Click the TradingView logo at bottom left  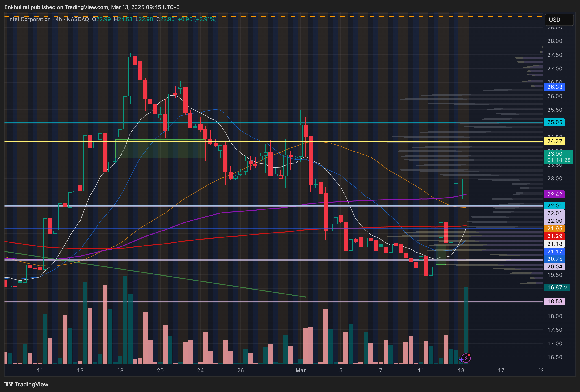pos(26,384)
